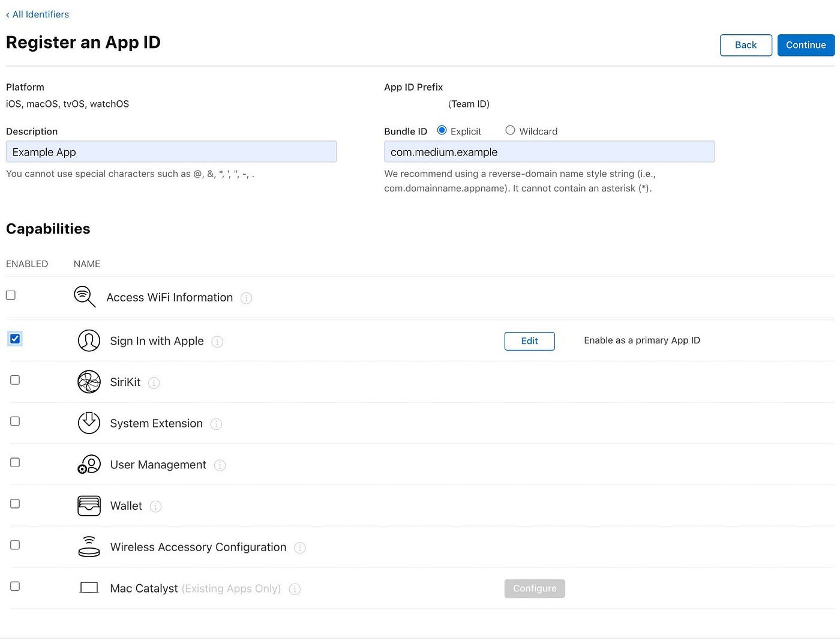The height and width of the screenshot is (640, 840).
Task: Click the Mac Catalyst icon
Action: 89,587
